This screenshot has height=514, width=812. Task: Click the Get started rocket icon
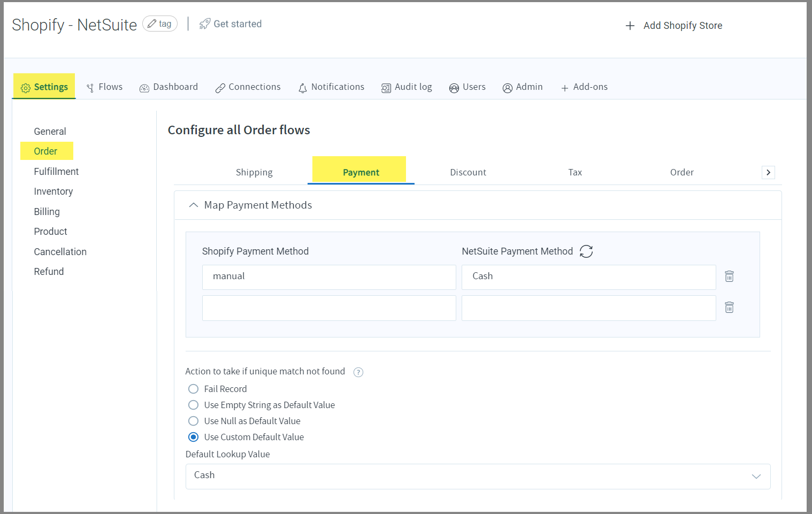point(204,24)
